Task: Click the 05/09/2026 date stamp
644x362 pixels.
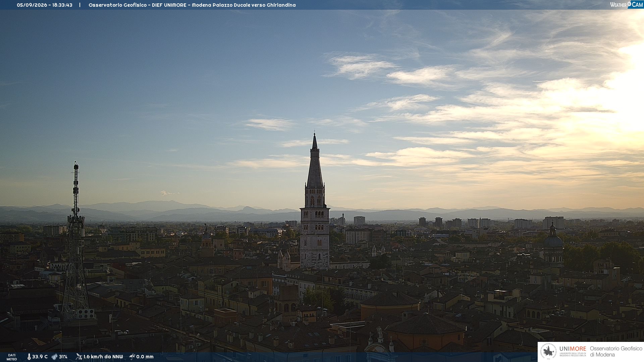Action: (x=32, y=5)
